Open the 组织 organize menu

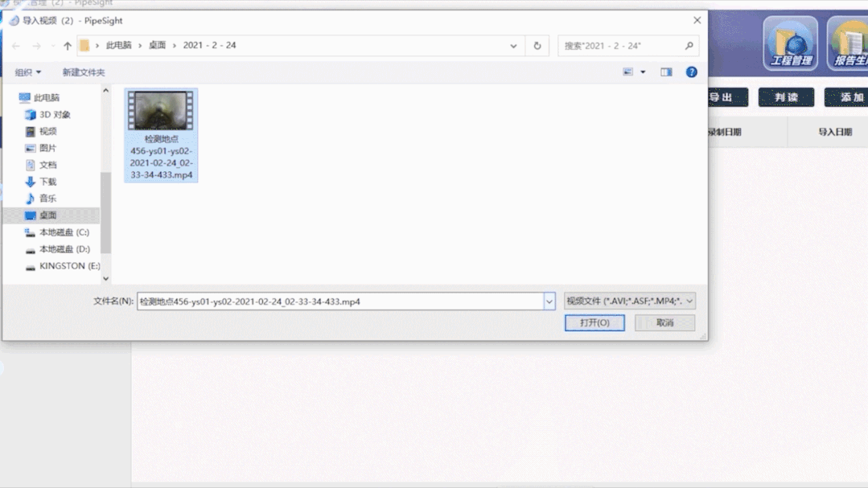click(x=28, y=72)
